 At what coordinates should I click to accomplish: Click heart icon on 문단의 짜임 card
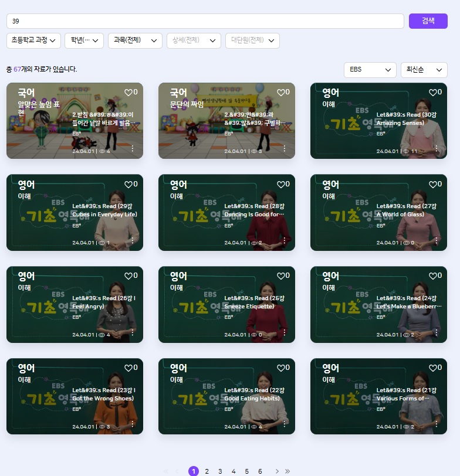(280, 93)
